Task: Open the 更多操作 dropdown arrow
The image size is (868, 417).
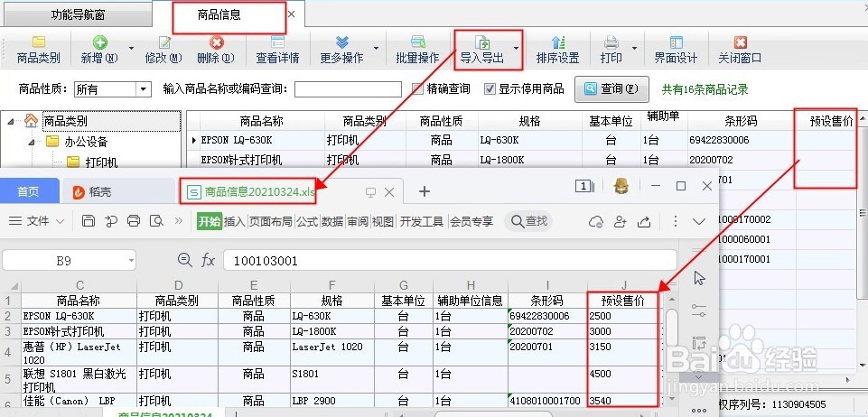Action: point(377,49)
